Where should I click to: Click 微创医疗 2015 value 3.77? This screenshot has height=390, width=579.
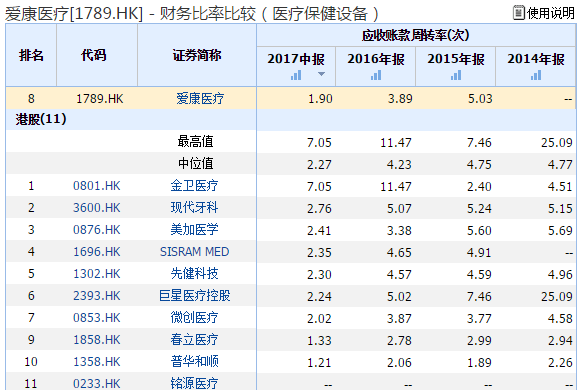[x=479, y=318]
